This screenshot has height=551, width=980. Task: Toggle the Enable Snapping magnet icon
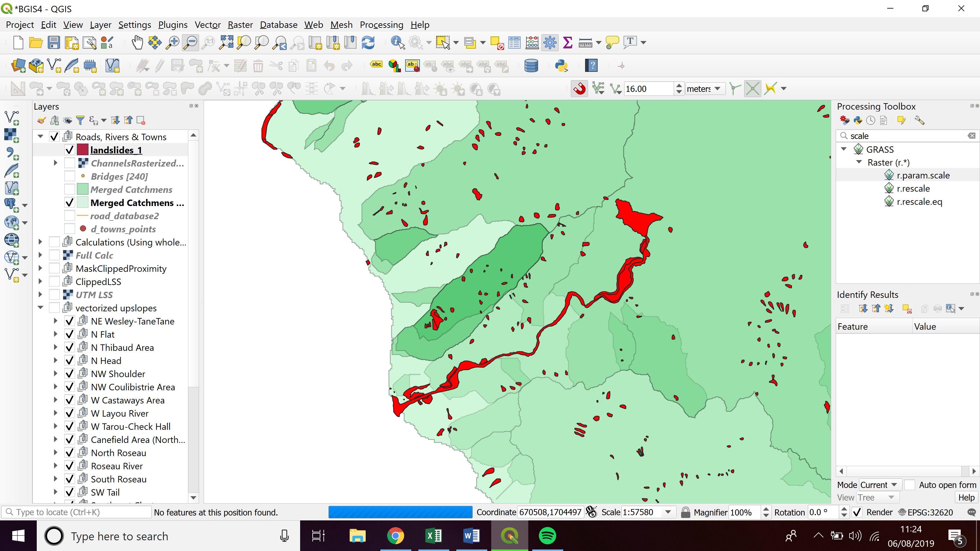tap(579, 89)
